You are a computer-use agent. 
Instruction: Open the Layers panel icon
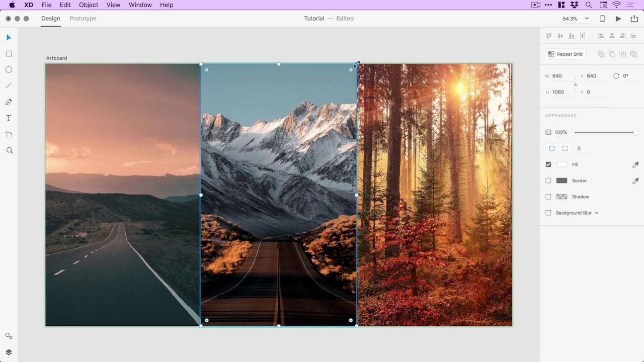point(9,352)
